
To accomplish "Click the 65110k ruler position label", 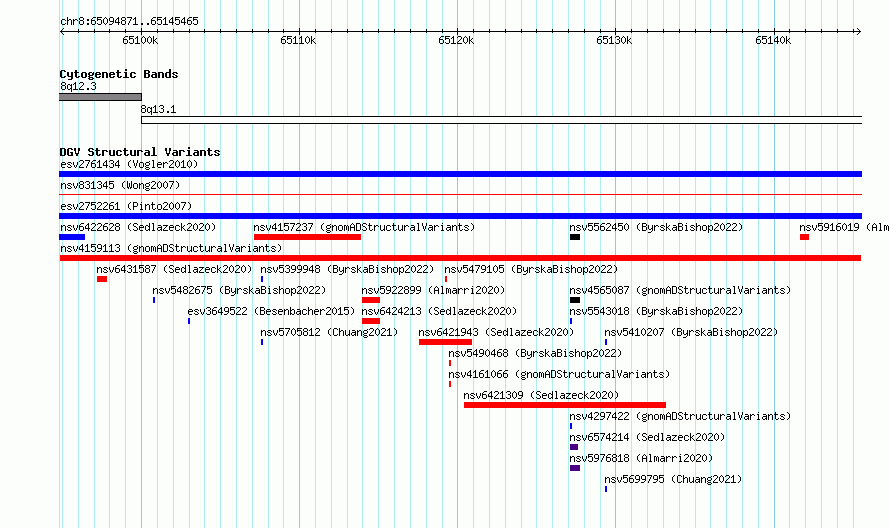I will pos(298,40).
